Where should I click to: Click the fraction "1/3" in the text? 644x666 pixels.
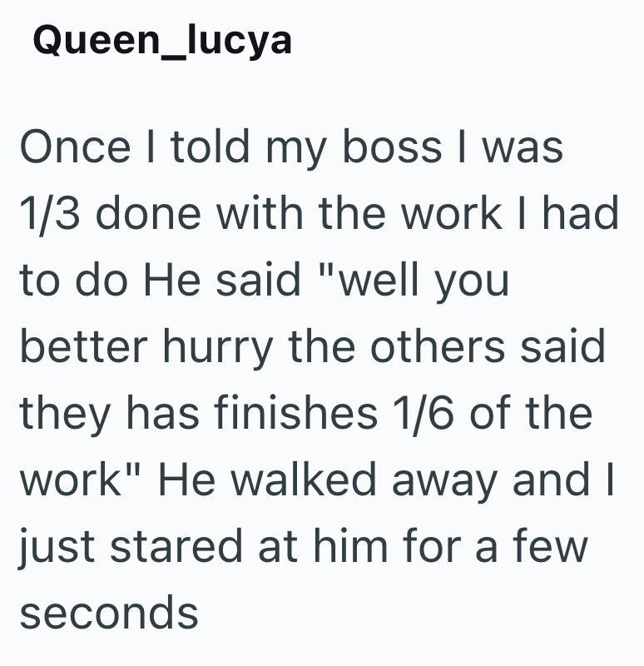tap(48, 215)
